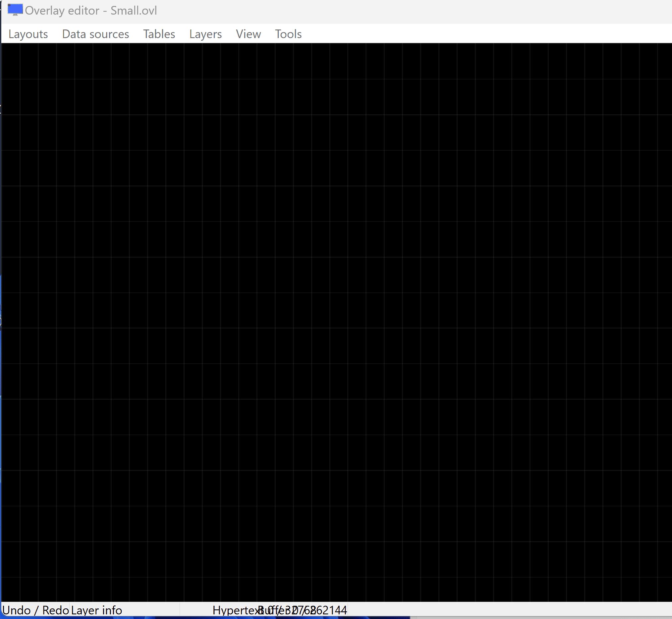
Task: Click the Overlay editor window icon
Action: tap(15, 10)
